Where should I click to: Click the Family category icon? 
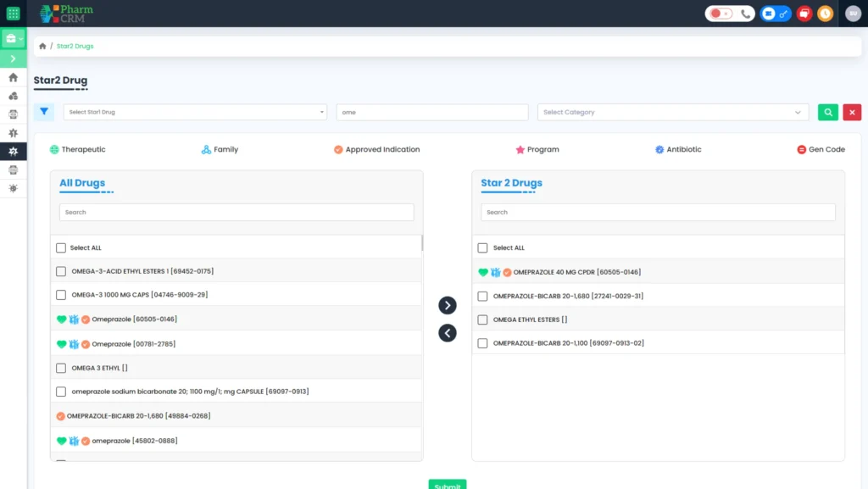pos(208,149)
